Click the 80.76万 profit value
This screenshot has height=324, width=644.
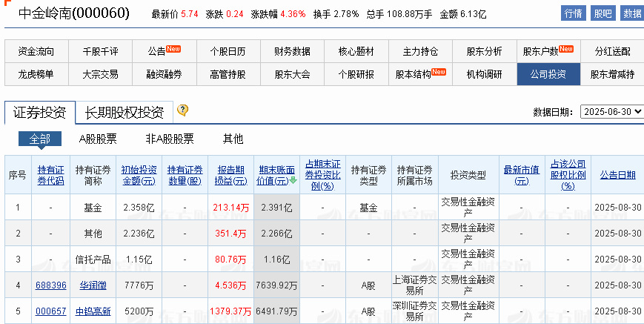coord(230,259)
